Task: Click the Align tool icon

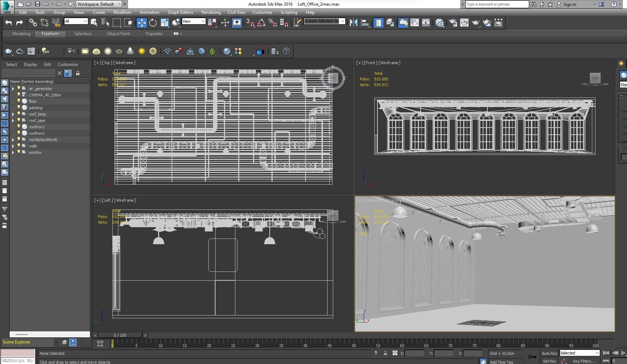Action: point(365,23)
